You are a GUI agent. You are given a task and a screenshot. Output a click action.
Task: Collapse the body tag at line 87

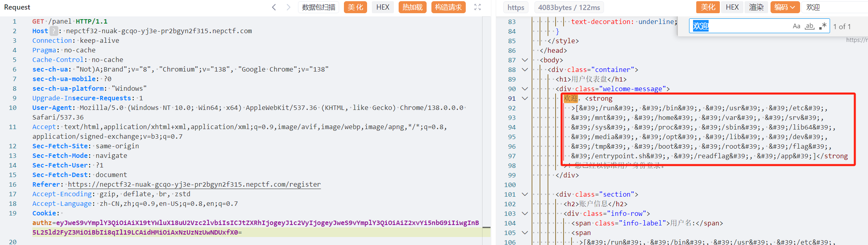tap(525, 60)
